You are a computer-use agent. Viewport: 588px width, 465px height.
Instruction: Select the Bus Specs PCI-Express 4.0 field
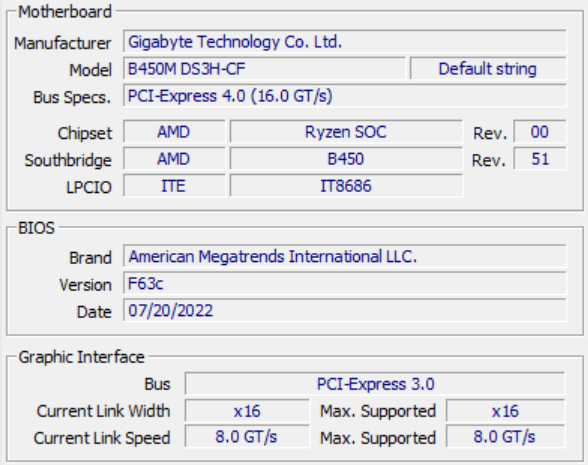pos(345,96)
